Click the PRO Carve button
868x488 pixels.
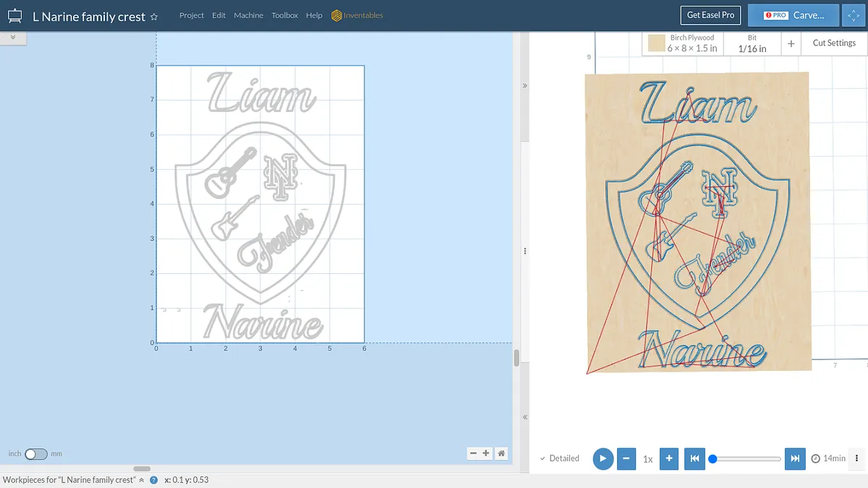(x=793, y=15)
